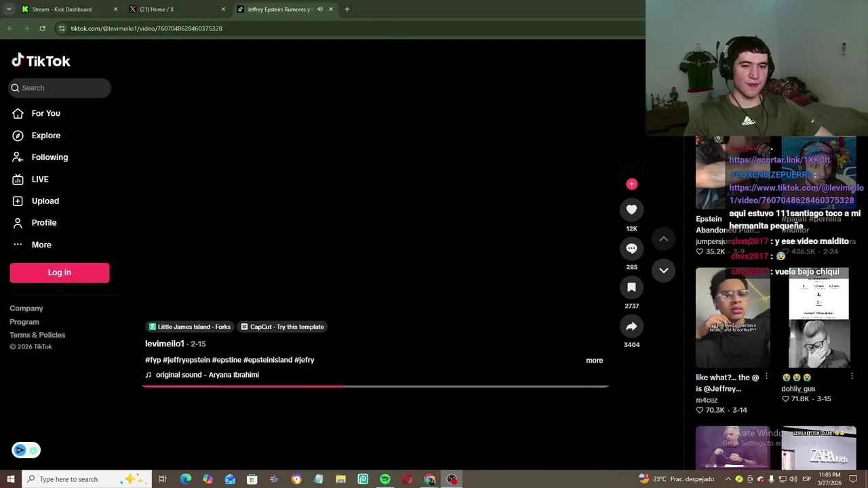
Task: Click the dohliy_gus username
Action: click(x=798, y=389)
